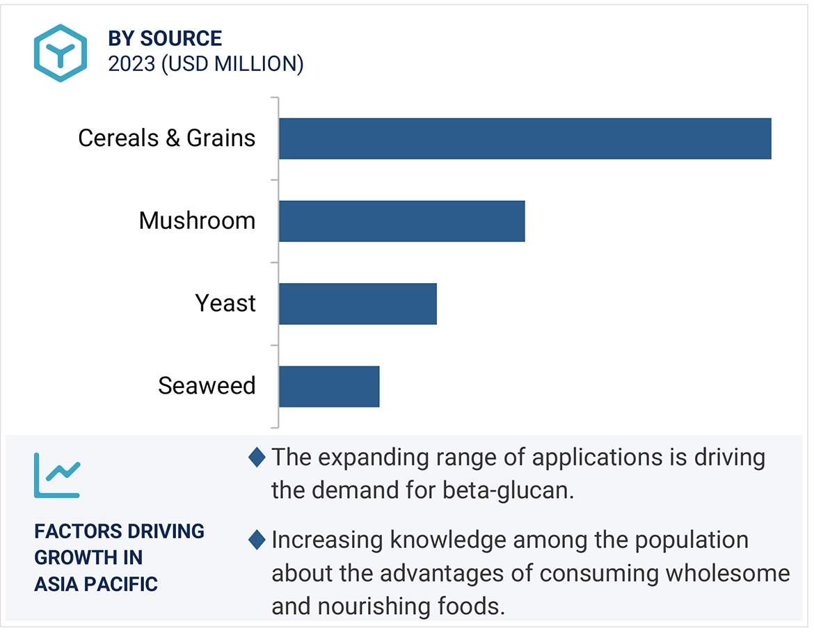Screen dimensions: 814x644
Task: Click the hexagon logo icon beside BY SOURCE
Action: pos(61,54)
